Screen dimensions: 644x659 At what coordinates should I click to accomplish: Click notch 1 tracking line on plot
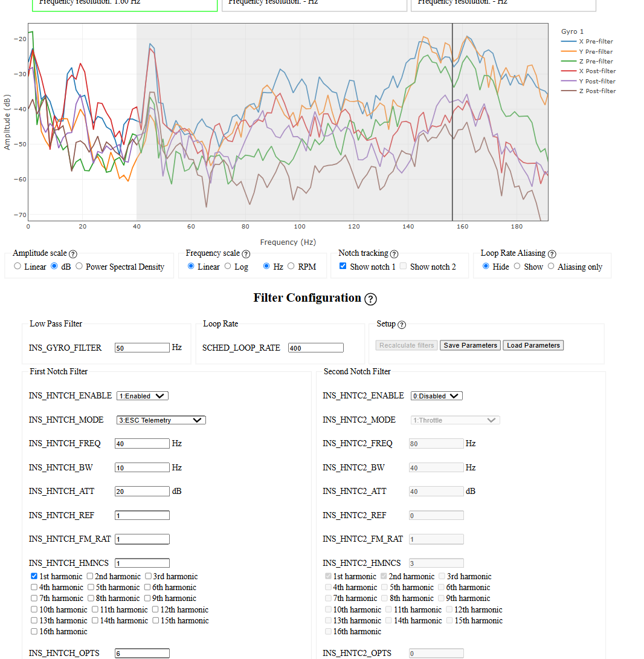point(452,122)
